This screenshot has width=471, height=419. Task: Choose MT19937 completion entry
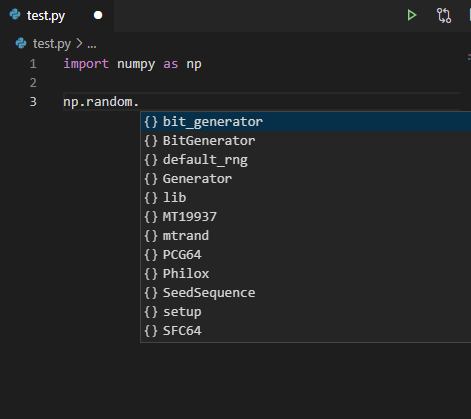tap(306, 217)
